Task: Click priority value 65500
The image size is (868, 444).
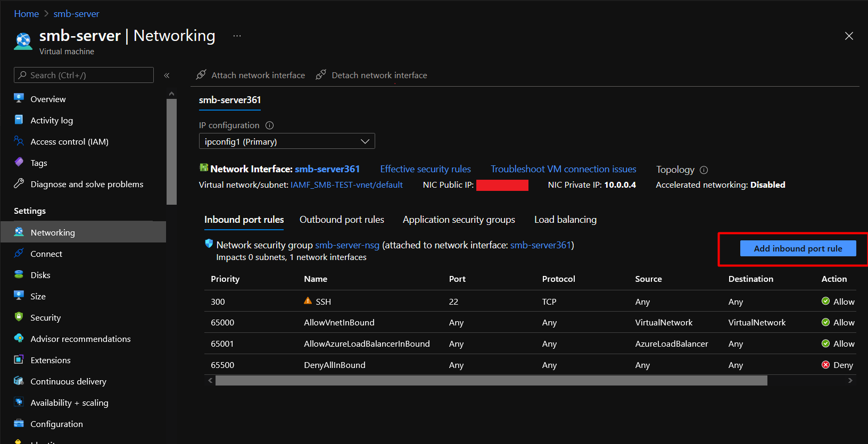Action: (x=222, y=365)
